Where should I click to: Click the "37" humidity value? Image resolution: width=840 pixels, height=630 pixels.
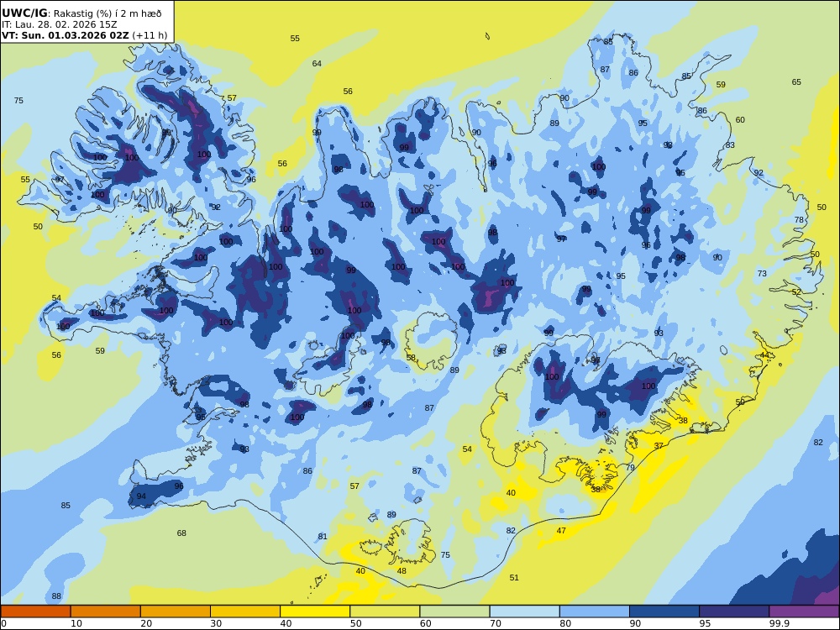pos(659,446)
